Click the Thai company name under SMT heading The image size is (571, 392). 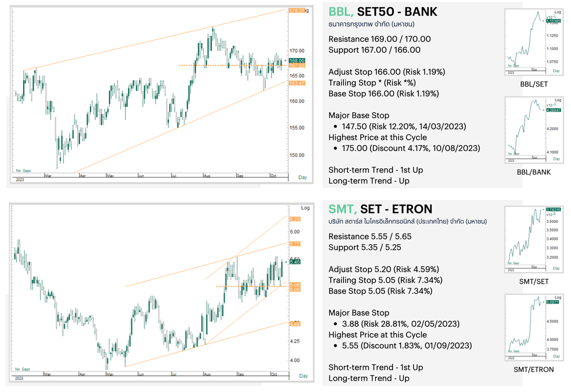coord(408,221)
